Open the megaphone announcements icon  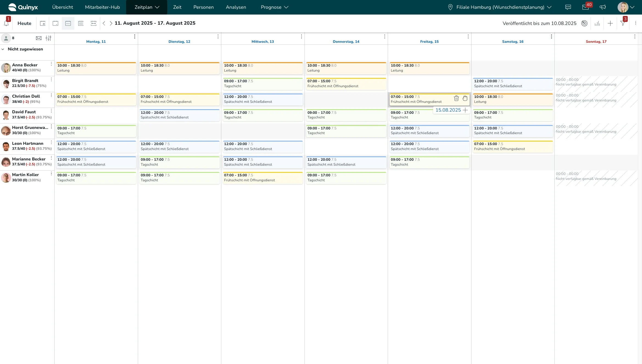pos(603,7)
